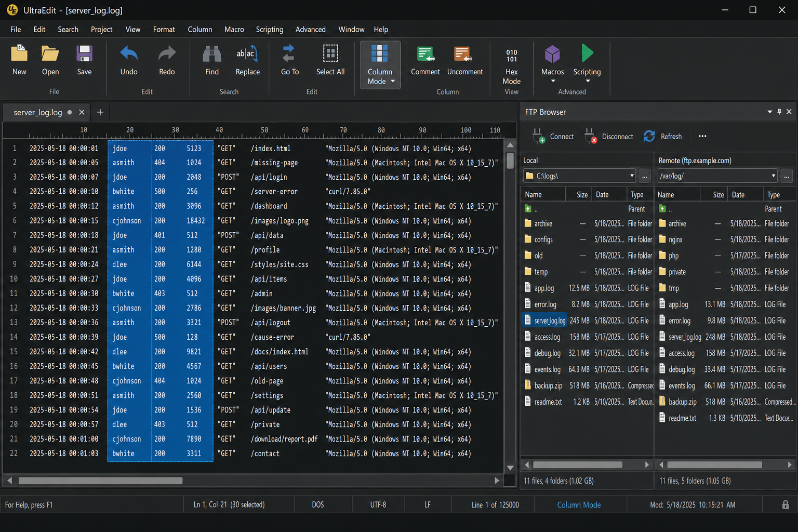Sort local list by Size column
Screen dimensions: 798x532
point(582,195)
